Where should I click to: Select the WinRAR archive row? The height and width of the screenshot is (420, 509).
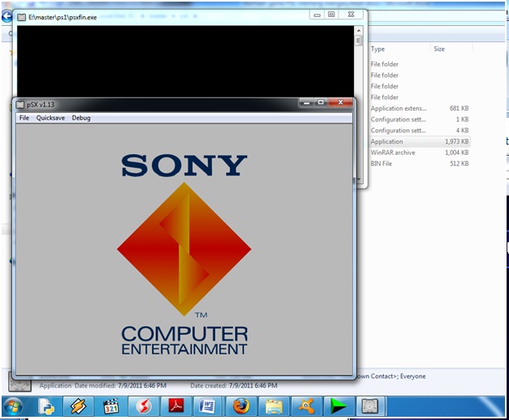419,153
